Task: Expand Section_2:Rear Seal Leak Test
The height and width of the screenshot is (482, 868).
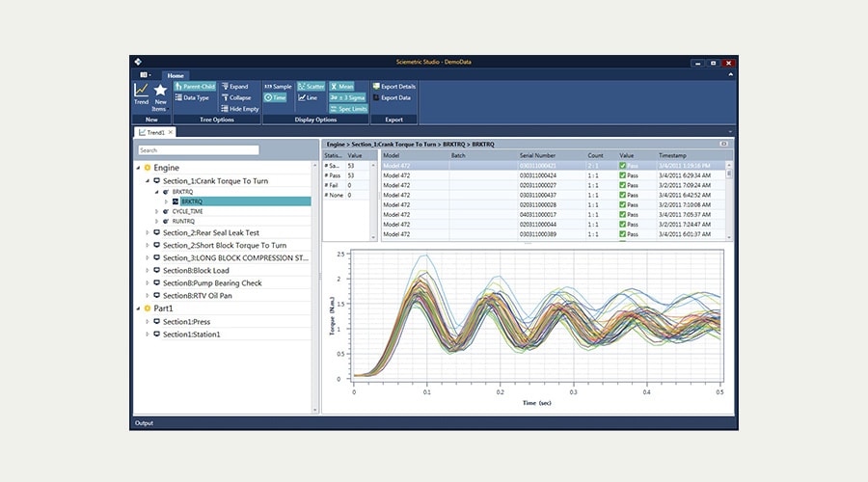Action: point(148,233)
